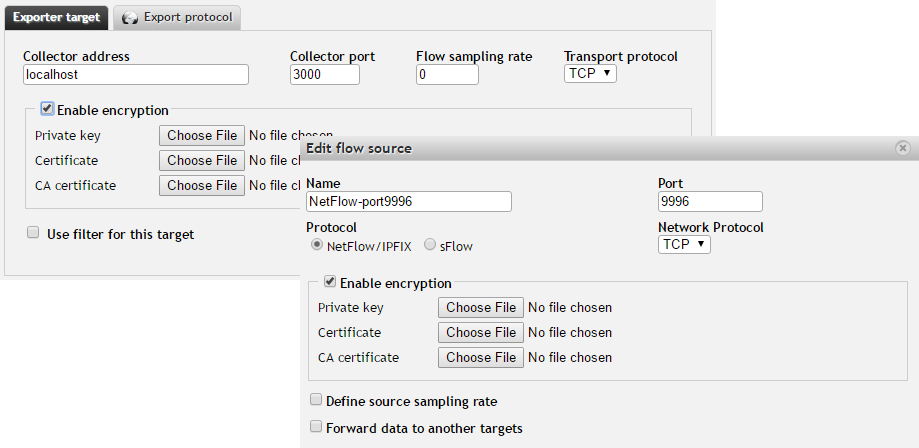Click the Collector address input field

(136, 75)
